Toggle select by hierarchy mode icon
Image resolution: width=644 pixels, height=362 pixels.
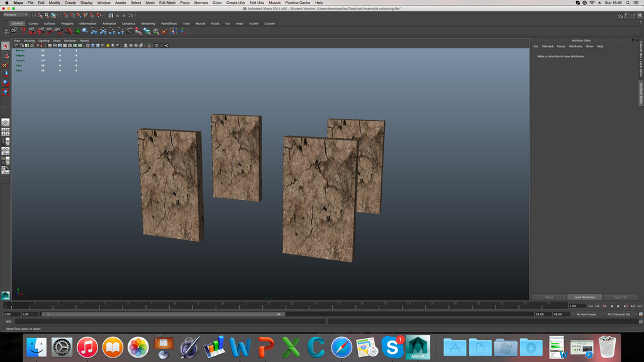pyautogui.click(x=40, y=15)
